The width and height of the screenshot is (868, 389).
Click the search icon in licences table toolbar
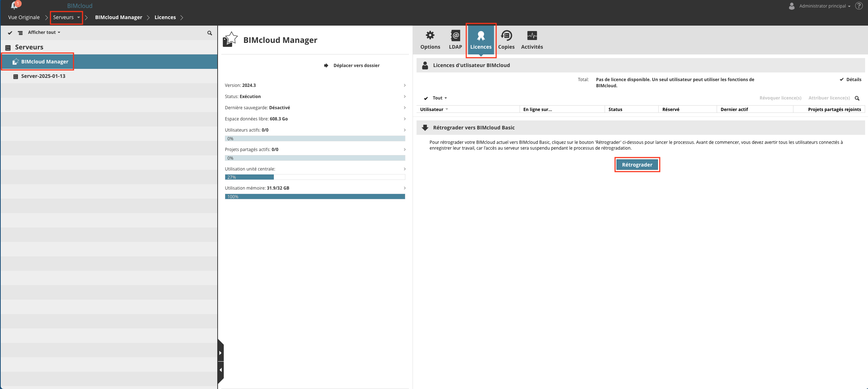click(857, 98)
